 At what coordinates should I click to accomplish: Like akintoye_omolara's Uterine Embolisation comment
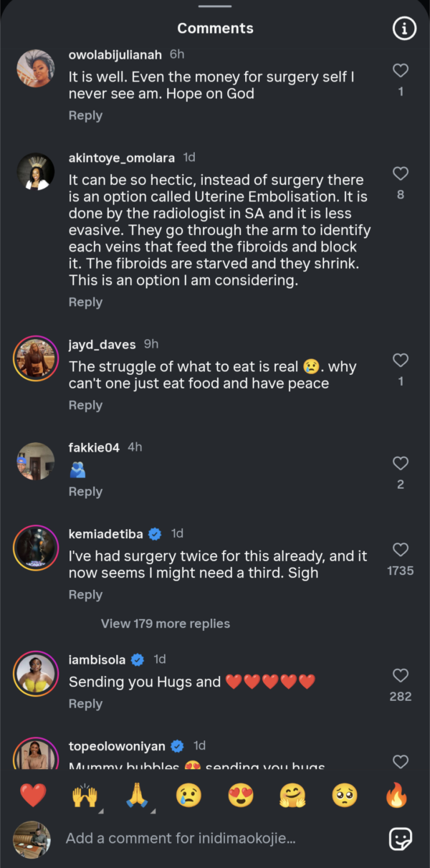[x=401, y=173]
